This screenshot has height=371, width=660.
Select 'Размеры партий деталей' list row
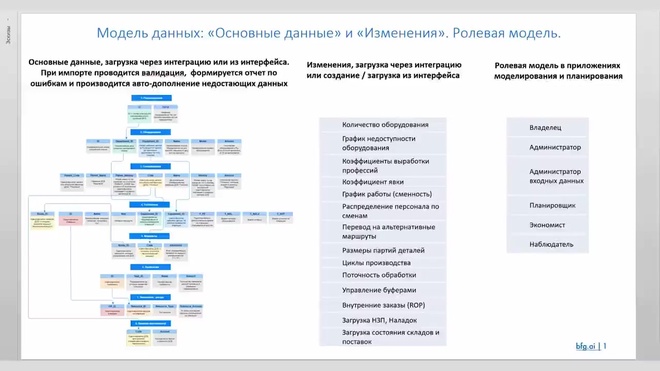click(x=383, y=250)
